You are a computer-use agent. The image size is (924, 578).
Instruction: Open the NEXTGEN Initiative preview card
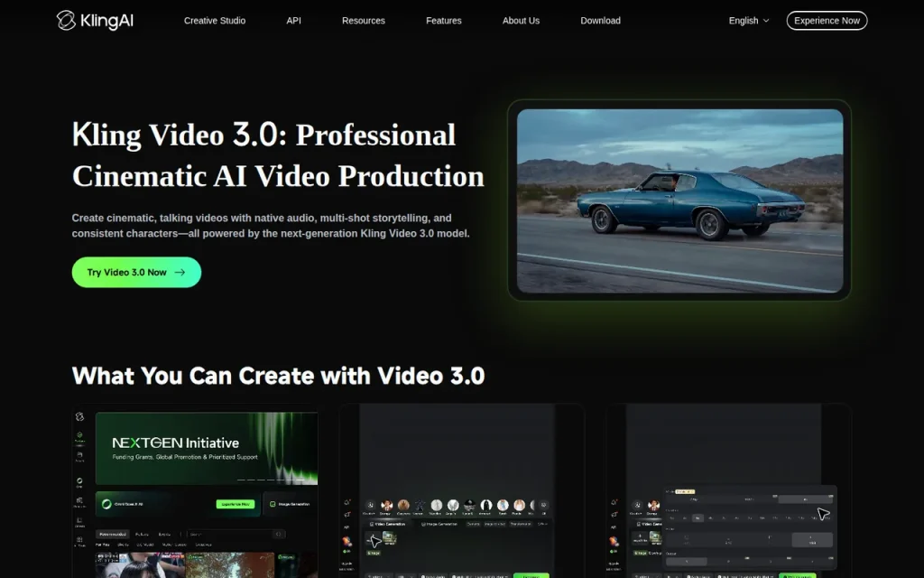tap(196, 490)
